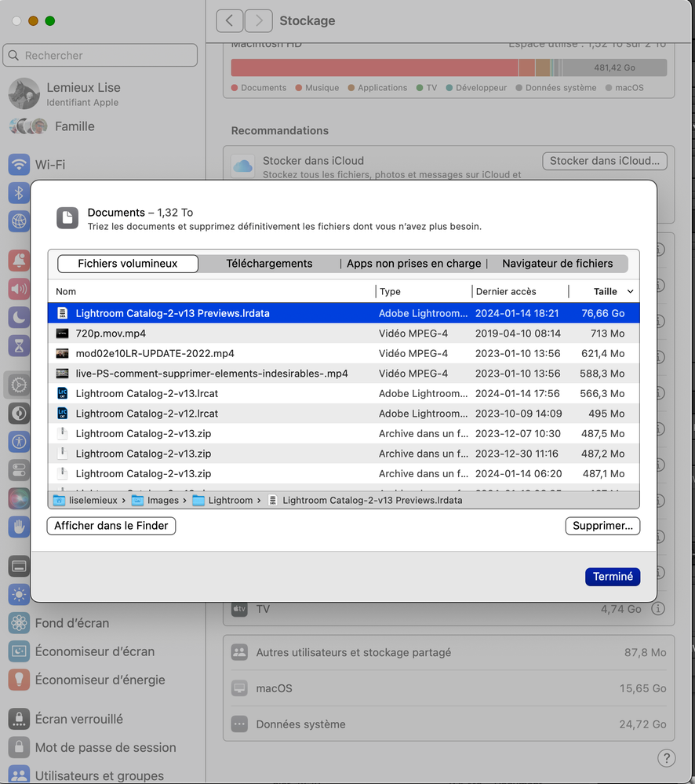Open Displays sun icon in sidebar

click(x=19, y=595)
